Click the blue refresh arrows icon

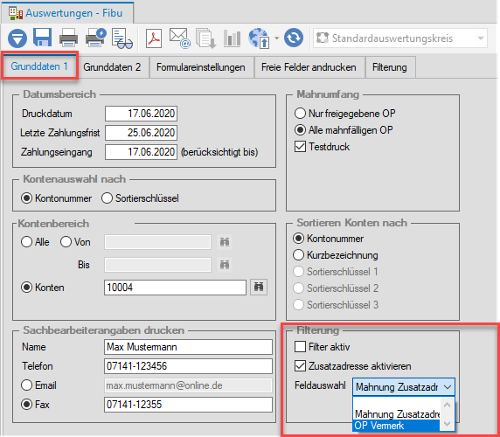[294, 38]
